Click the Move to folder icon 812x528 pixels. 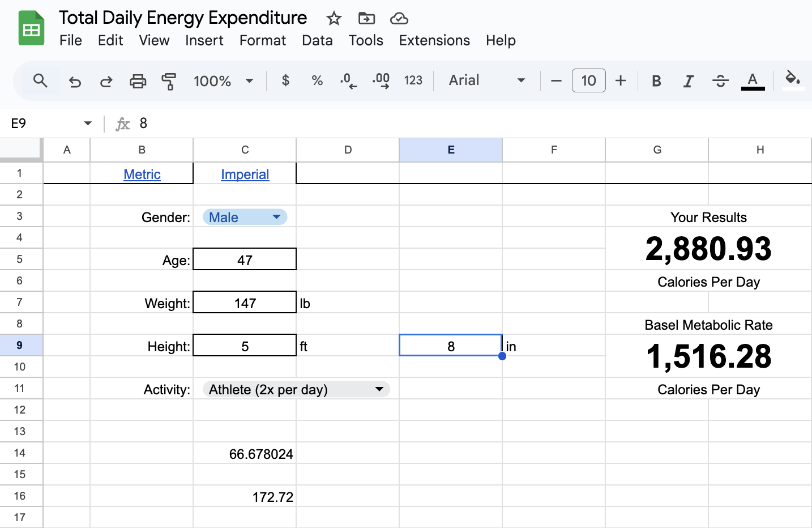point(366,19)
